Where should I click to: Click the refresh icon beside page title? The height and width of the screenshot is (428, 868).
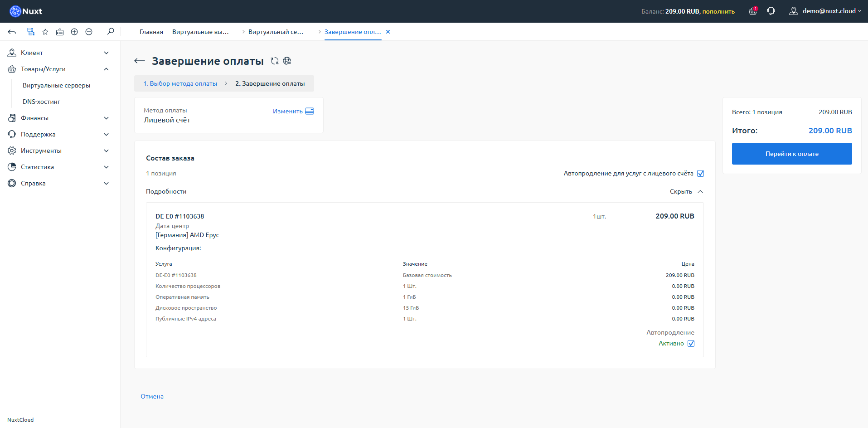(275, 61)
